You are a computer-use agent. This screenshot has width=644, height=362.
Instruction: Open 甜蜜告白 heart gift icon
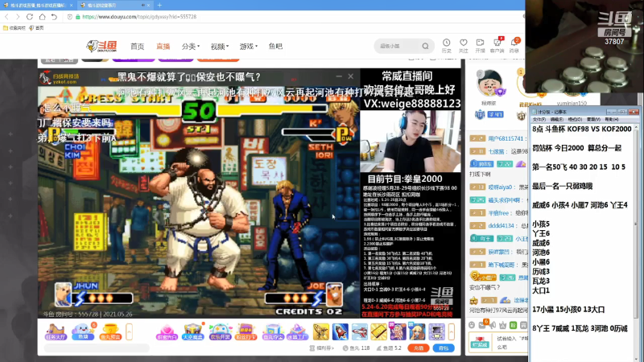point(167,332)
